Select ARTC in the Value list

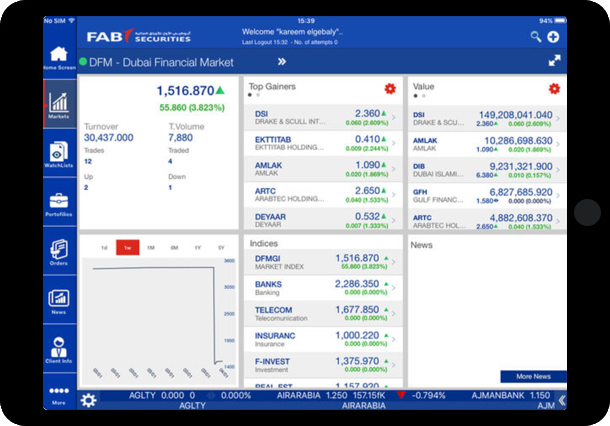(487, 221)
